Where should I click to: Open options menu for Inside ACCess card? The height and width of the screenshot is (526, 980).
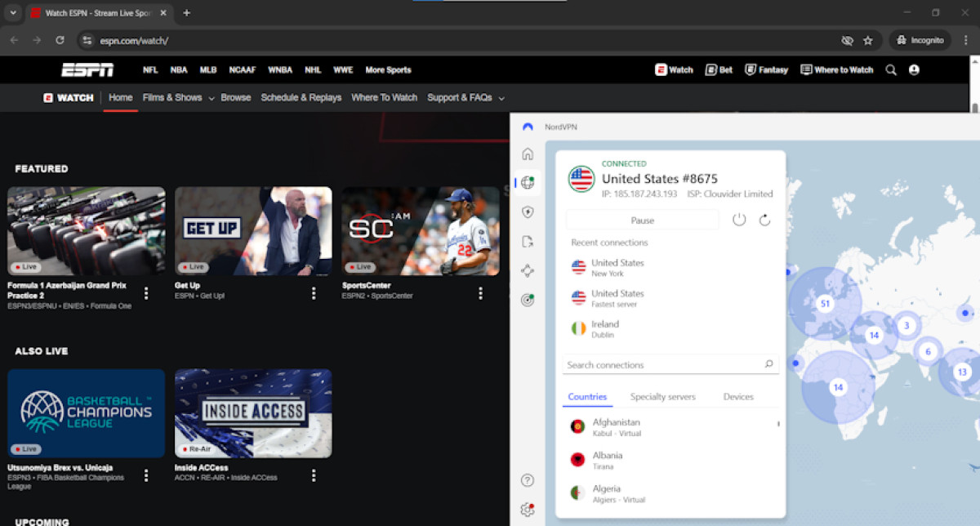314,475
